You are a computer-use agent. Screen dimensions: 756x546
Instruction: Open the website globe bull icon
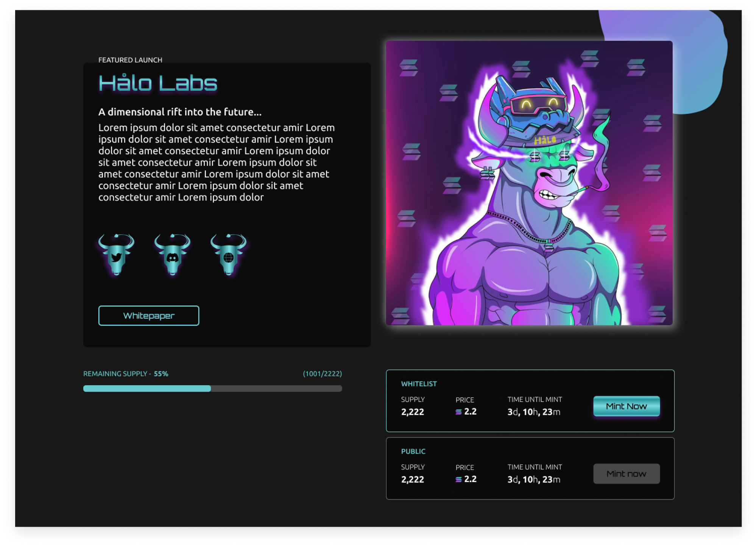[x=228, y=254]
